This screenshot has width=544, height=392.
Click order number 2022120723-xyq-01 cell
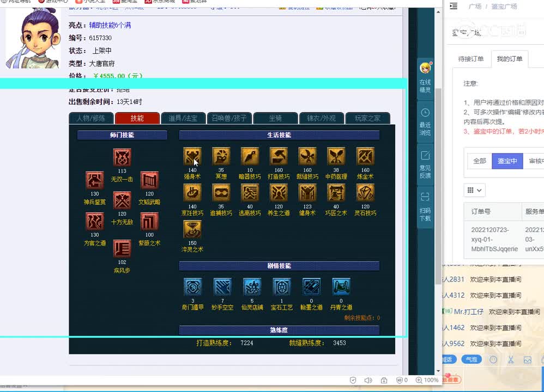[x=494, y=239]
